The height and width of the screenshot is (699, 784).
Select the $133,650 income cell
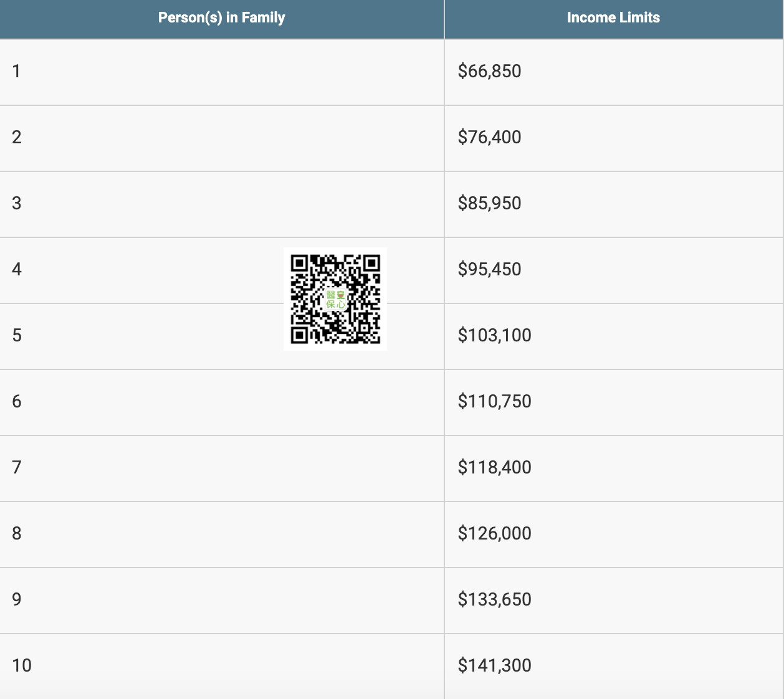(494, 600)
